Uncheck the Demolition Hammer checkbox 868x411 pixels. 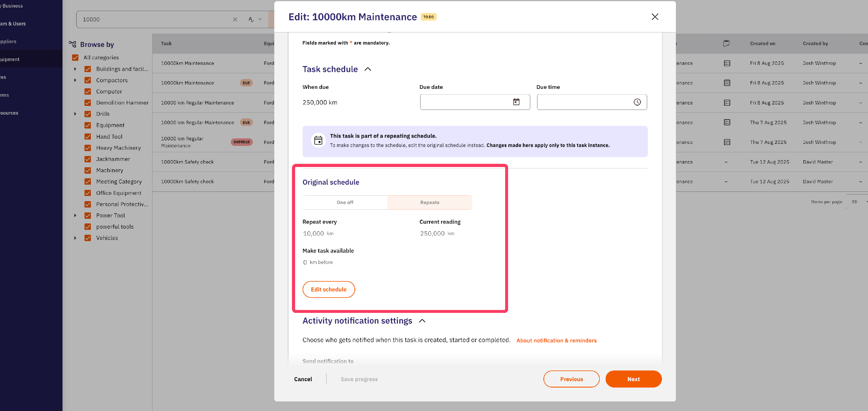[88, 102]
